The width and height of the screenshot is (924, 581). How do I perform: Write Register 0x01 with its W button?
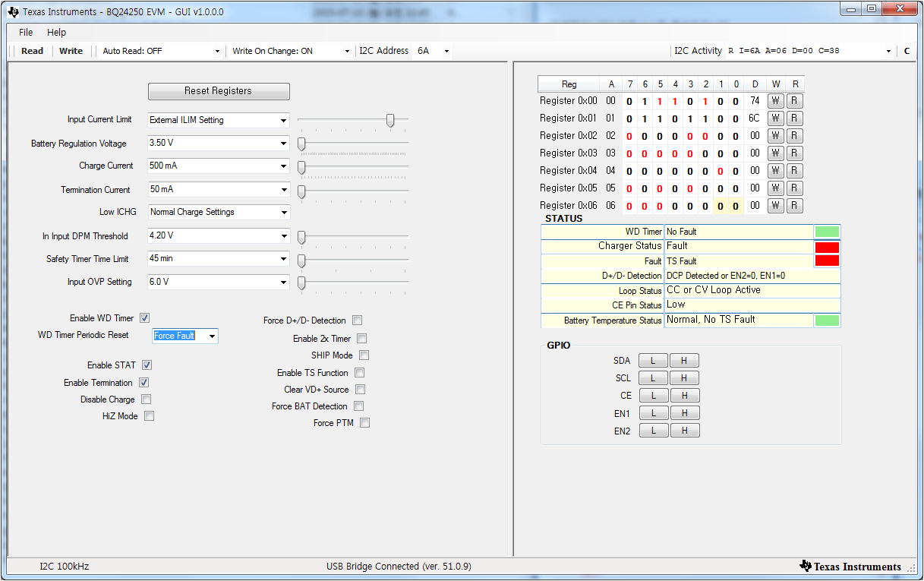(775, 118)
